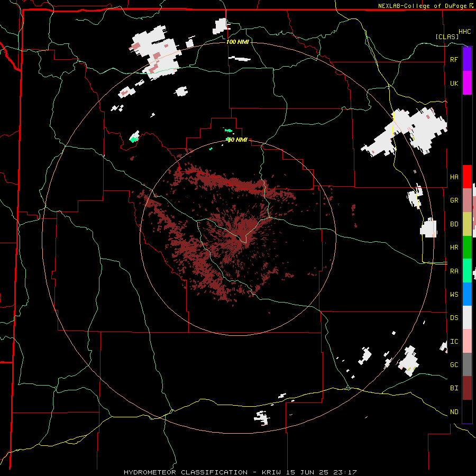Viewport: 476px width, 476px height.
Task: Click the 'GR' legend label
Action: (454, 200)
